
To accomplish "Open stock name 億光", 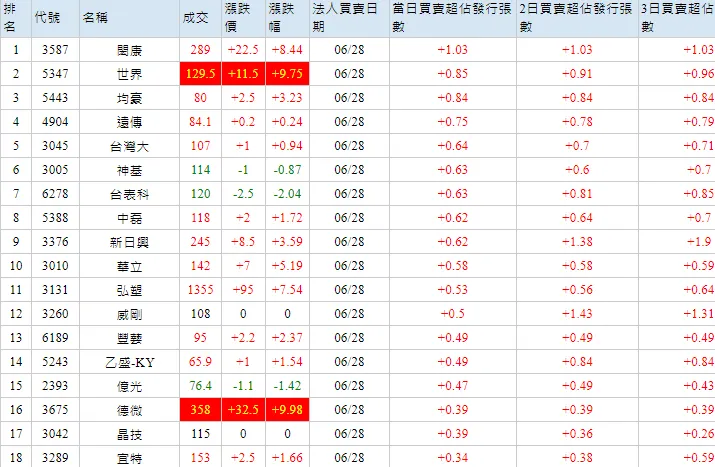I will click(130, 386).
